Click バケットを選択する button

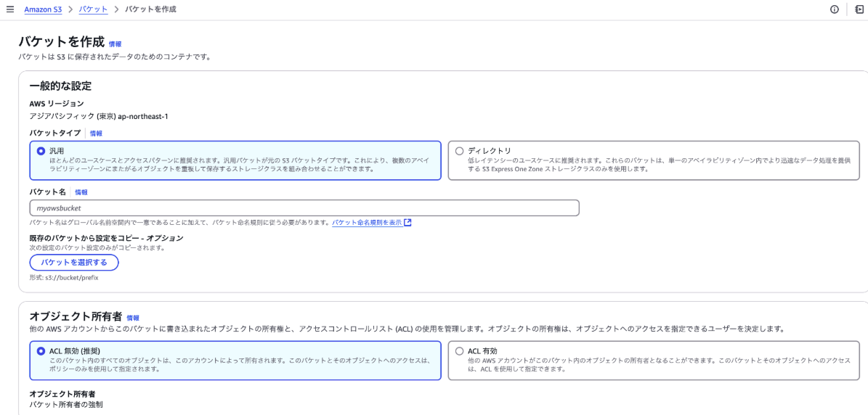74,263
